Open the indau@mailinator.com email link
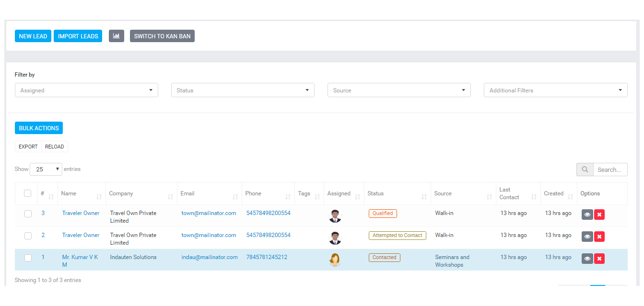This screenshot has height=306, width=644. pyautogui.click(x=209, y=257)
